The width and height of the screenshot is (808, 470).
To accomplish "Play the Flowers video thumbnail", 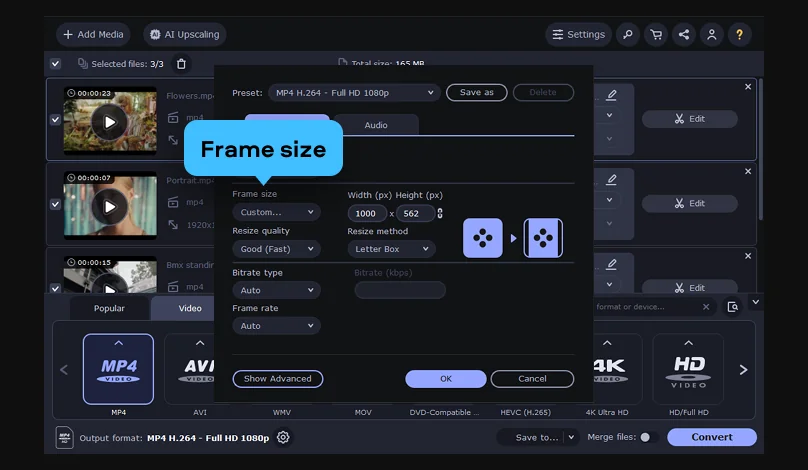I will click(x=110, y=122).
